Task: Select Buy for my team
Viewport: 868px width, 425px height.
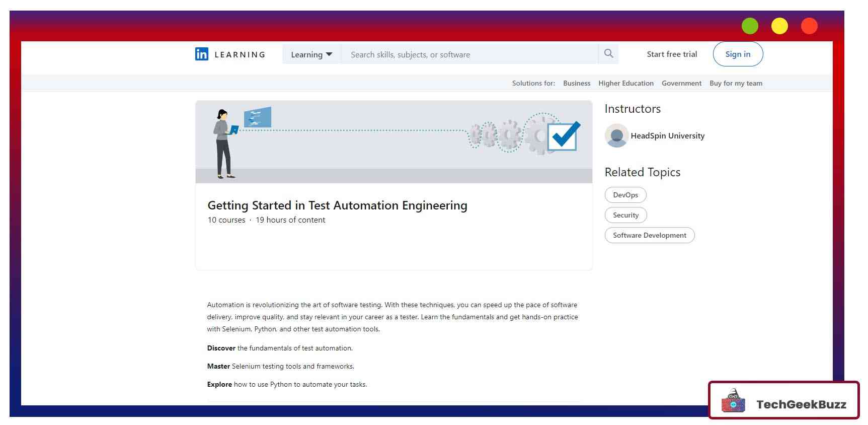Action: point(736,84)
